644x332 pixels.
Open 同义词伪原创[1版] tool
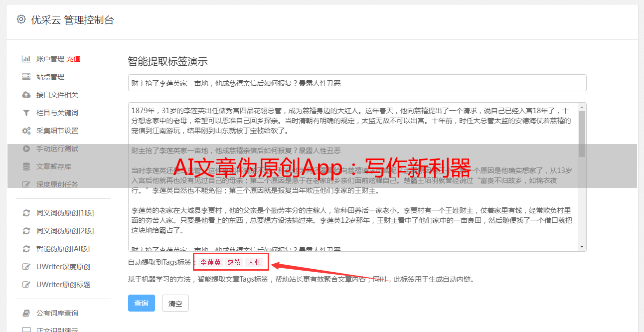click(x=65, y=213)
